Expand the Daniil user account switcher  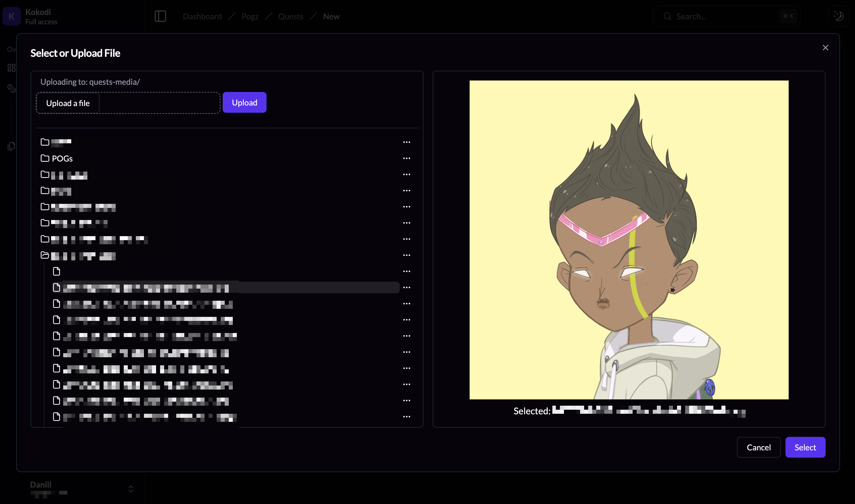[130, 489]
